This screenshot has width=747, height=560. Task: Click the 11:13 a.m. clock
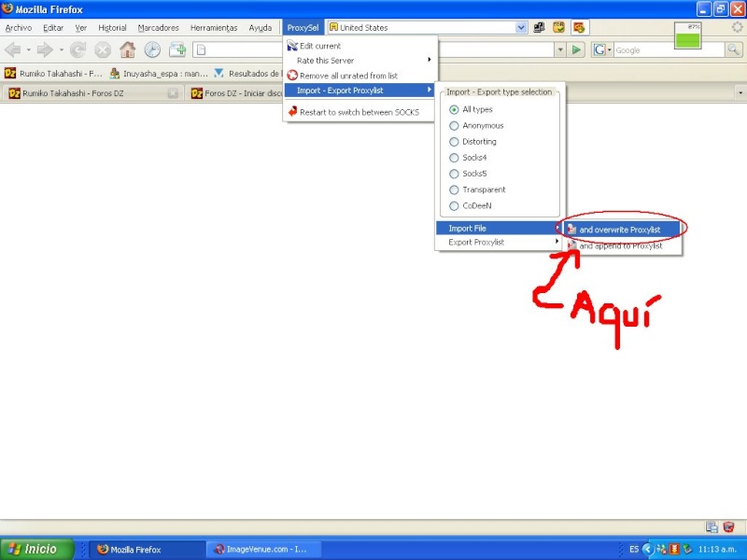point(717,549)
